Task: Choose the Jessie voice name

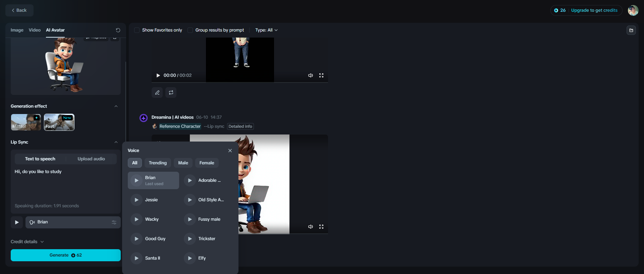Action: coord(151,200)
